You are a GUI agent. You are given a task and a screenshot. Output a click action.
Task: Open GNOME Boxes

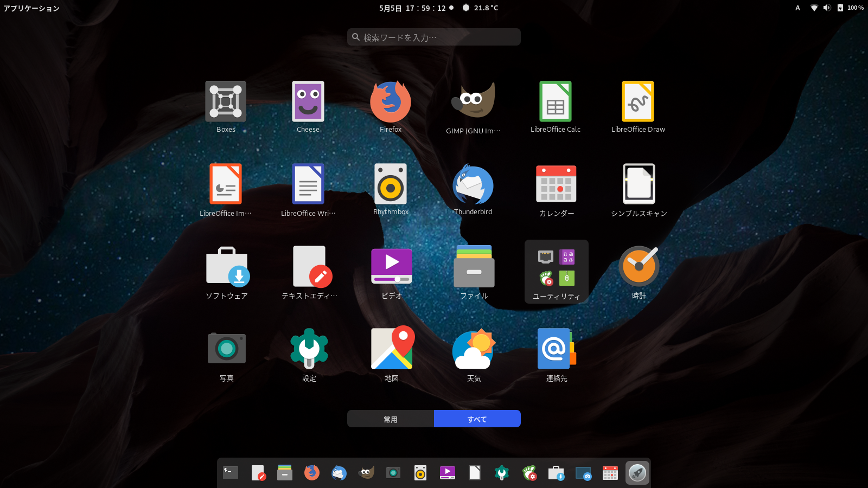pos(226,102)
